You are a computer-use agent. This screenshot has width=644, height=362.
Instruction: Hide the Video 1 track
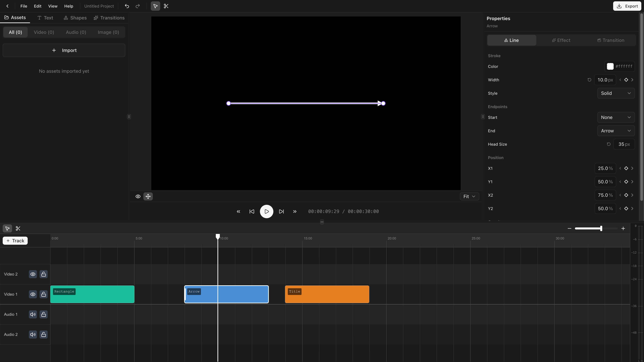pos(33,294)
